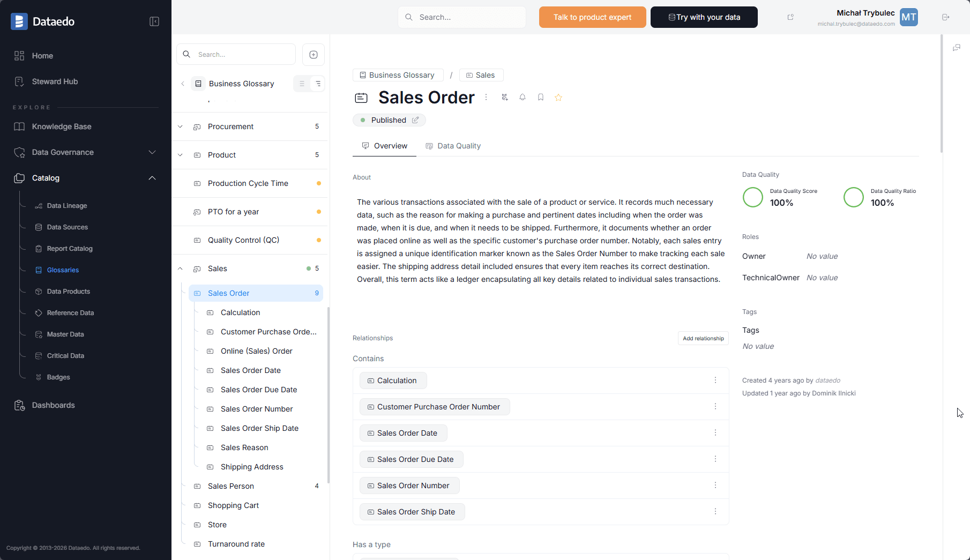Click the share icon near user name

[x=790, y=17]
